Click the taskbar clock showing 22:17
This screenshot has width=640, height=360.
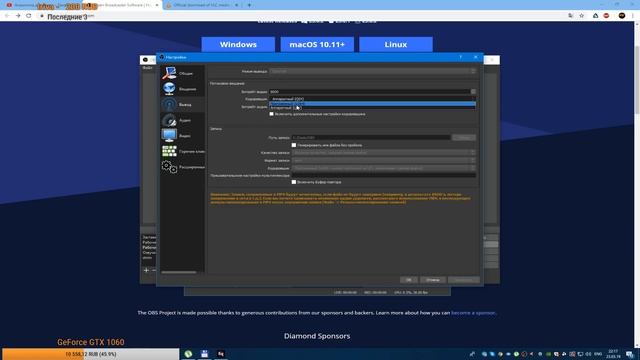click(613, 354)
